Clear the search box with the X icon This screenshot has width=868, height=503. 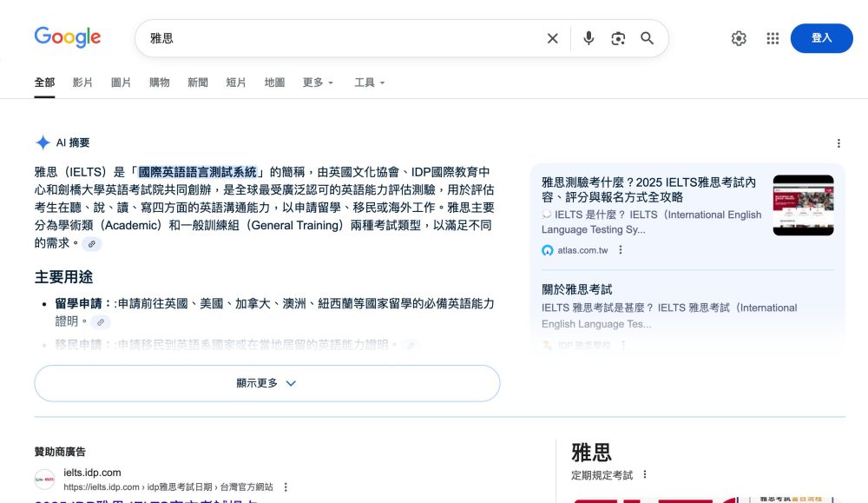(x=552, y=38)
